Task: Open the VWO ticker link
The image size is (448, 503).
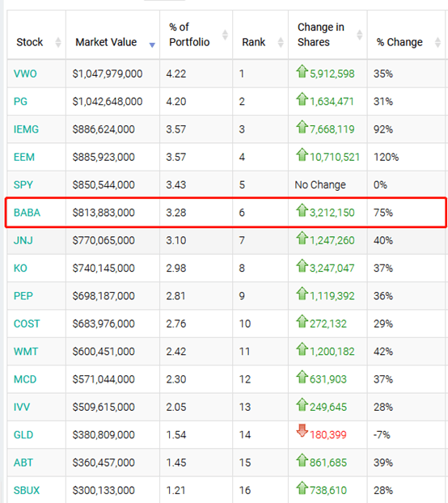Action: [x=25, y=74]
